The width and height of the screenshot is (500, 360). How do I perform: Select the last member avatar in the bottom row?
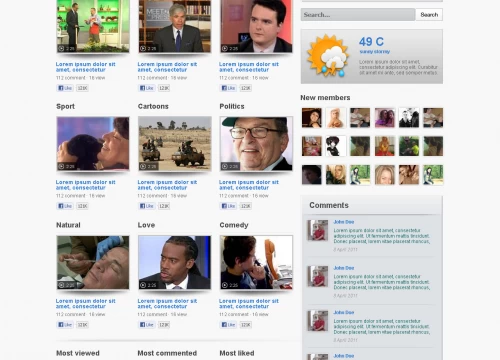click(433, 175)
